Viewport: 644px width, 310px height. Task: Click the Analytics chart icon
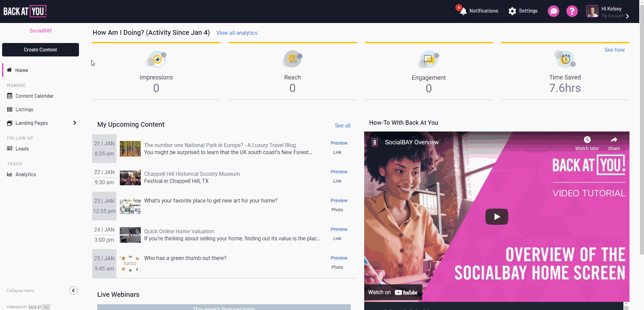(10, 174)
